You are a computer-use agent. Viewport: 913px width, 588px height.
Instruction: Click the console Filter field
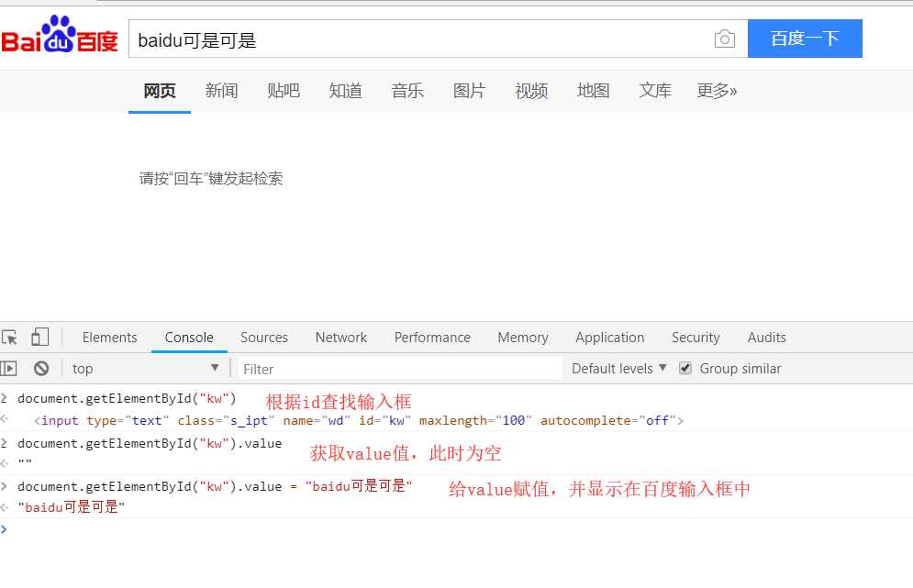[400, 369]
